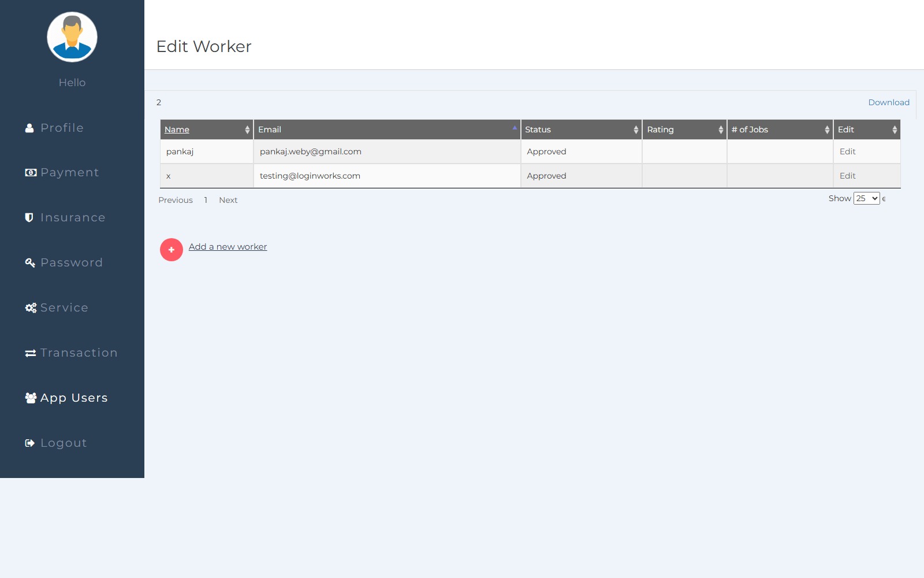Open the Profile menu item

[x=62, y=128]
